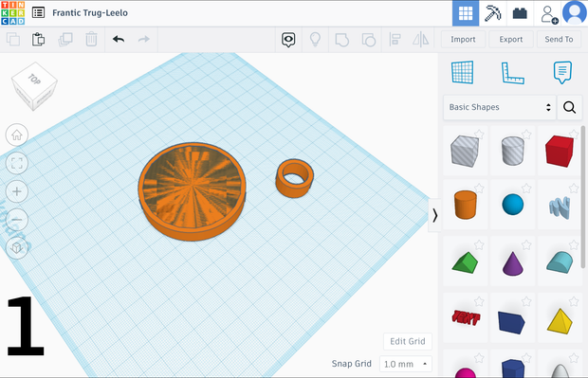The image size is (588, 378).
Task: Undo the last action
Action: [119, 39]
